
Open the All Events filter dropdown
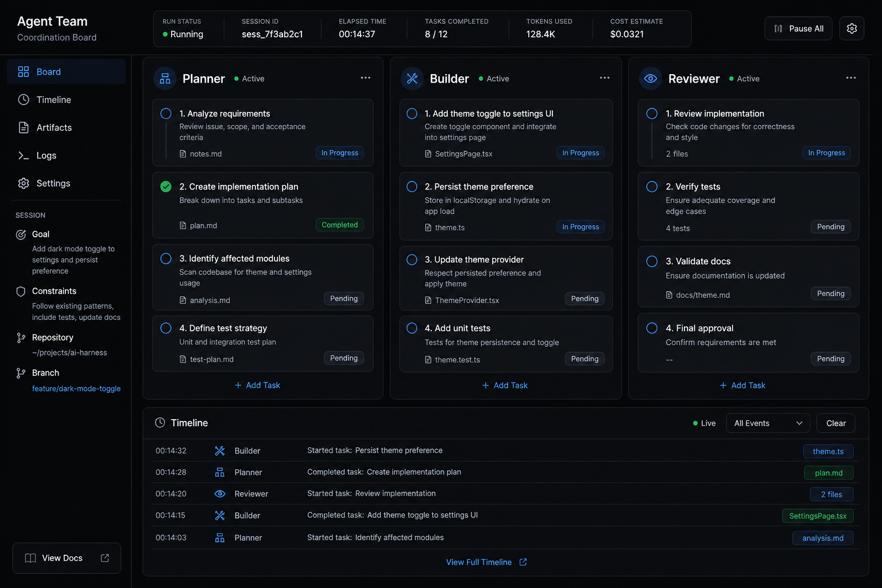click(768, 423)
